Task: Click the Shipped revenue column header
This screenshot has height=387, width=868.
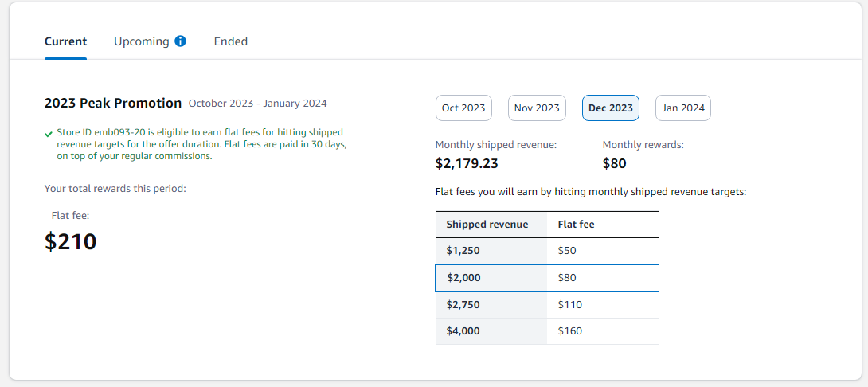Action: pyautogui.click(x=487, y=225)
